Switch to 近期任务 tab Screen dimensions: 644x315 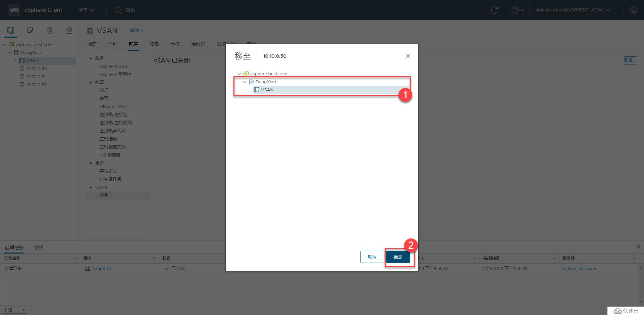[x=14, y=248]
